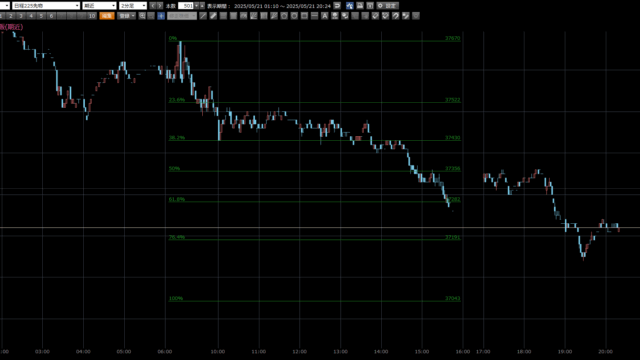Go to next period with right arrow

click(160, 6)
